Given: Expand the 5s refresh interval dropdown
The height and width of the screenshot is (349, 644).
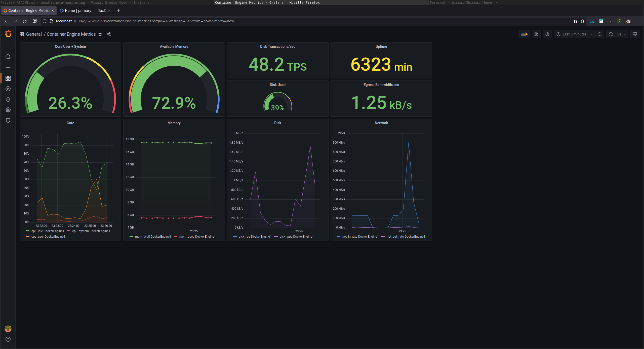Looking at the screenshot, I should pyautogui.click(x=621, y=34).
